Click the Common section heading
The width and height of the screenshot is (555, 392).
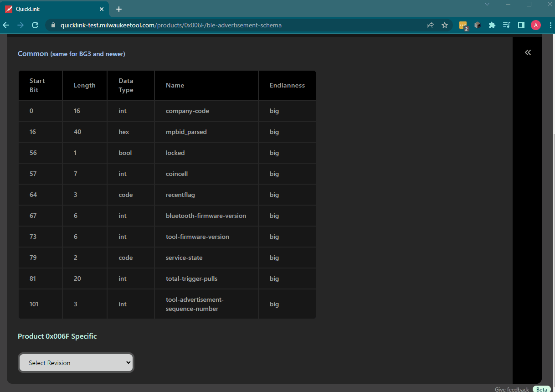[x=72, y=54]
